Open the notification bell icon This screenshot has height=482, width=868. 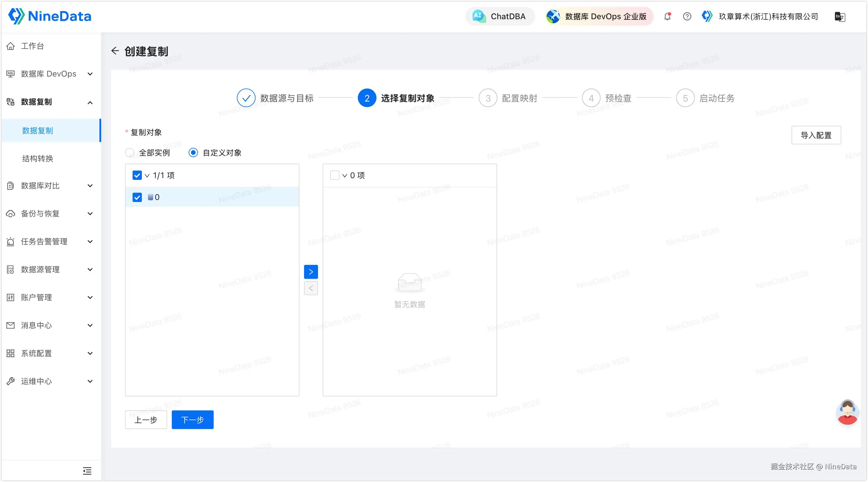point(667,16)
